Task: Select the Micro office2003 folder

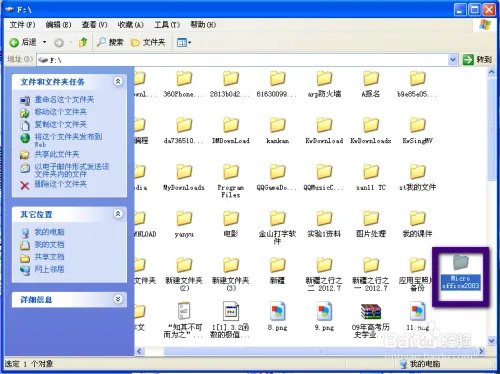Action: (x=461, y=272)
